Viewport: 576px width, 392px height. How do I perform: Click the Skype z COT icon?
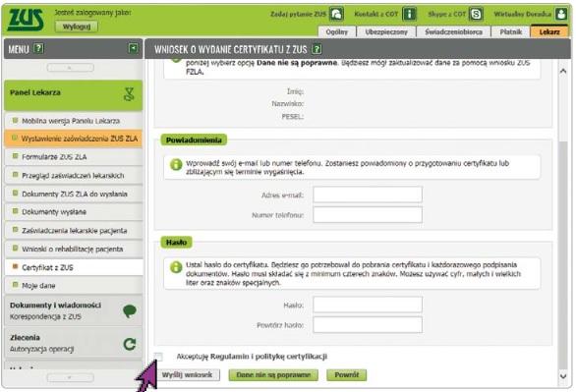click(x=476, y=14)
